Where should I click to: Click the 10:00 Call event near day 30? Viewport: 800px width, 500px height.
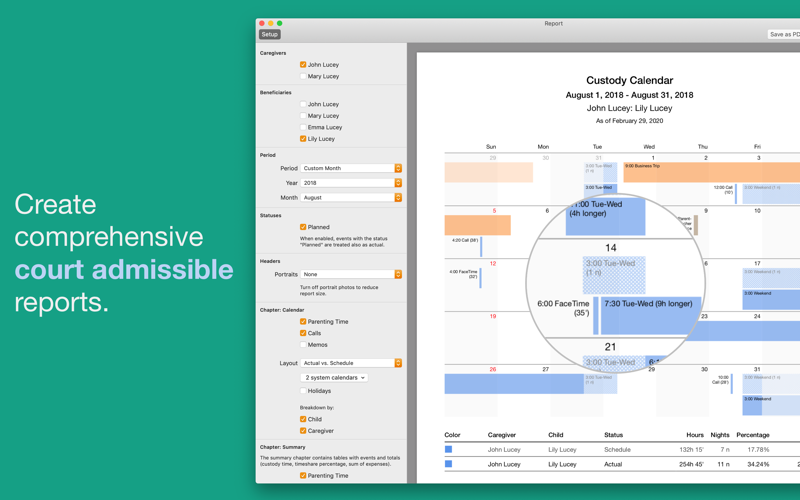tap(722, 384)
